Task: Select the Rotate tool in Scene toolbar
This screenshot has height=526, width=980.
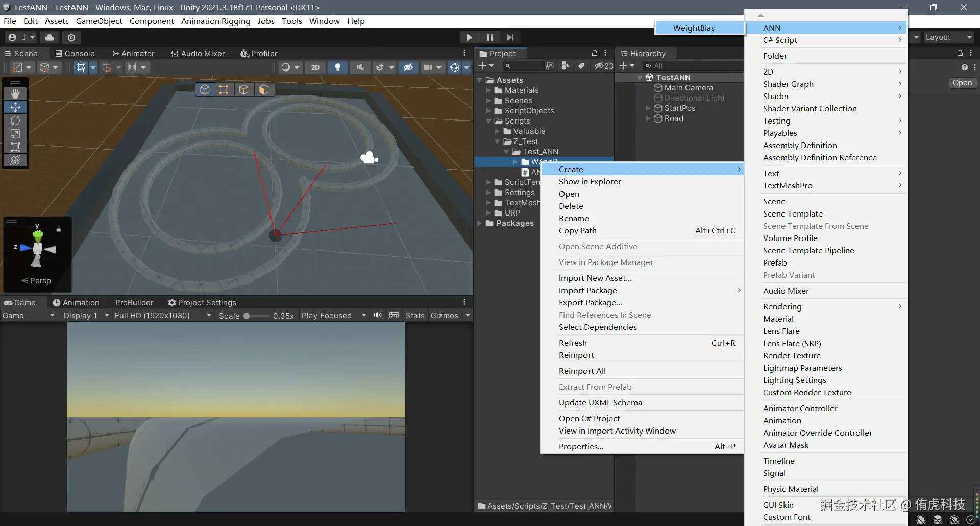Action: tap(15, 121)
